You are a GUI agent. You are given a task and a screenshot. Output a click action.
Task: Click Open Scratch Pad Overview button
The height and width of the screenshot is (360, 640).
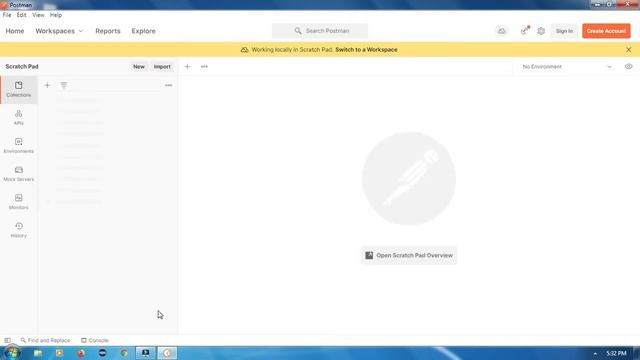click(x=409, y=256)
